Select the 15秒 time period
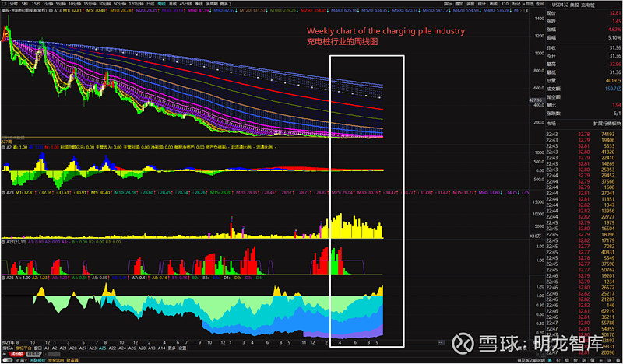 (36, 4)
